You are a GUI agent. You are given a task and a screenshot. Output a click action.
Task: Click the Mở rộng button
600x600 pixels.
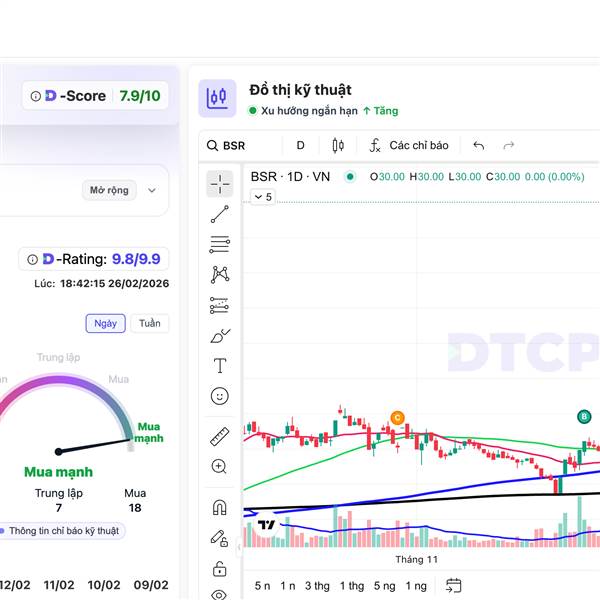[109, 190]
